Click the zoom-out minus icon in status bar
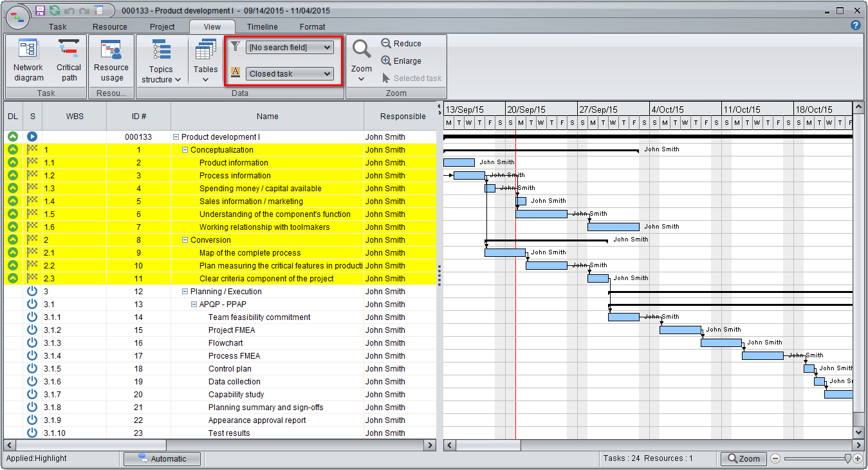Viewport: 868px width, 470px height. point(775,458)
